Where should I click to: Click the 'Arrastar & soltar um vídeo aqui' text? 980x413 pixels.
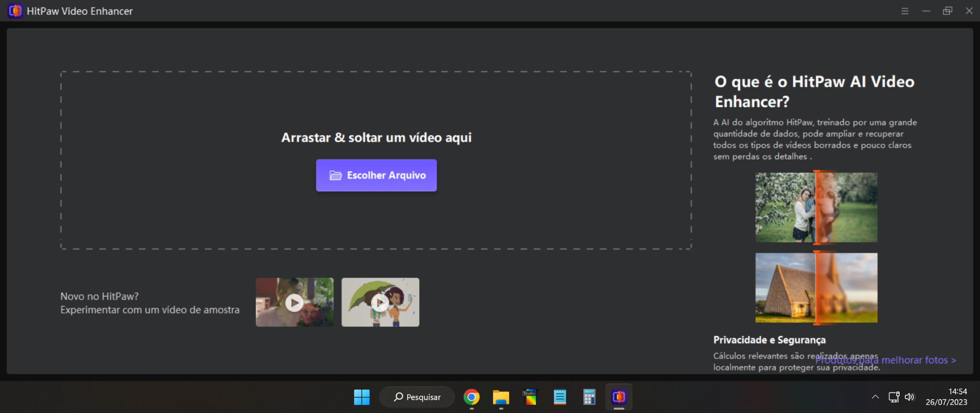(377, 138)
